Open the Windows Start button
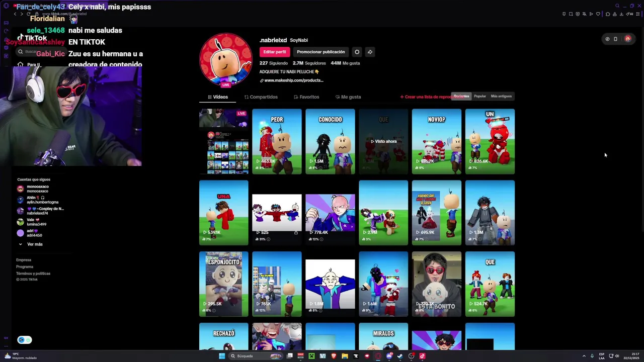This screenshot has width=644, height=362. coord(222,356)
